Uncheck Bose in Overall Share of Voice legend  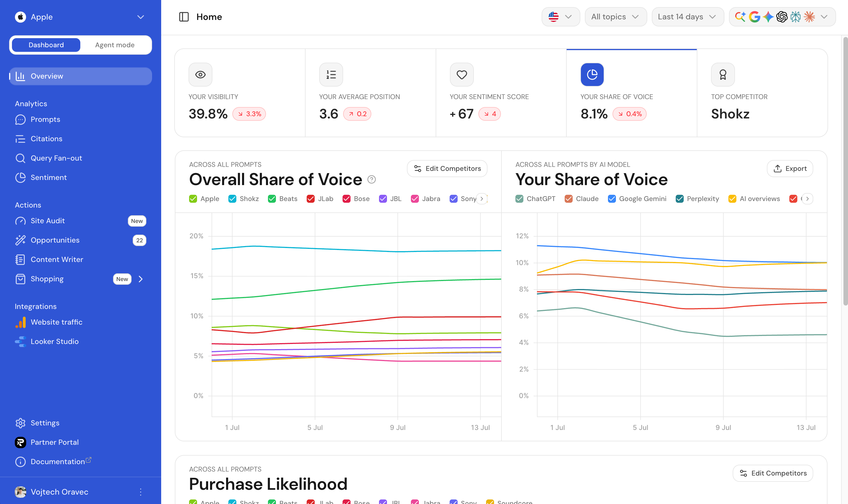(x=346, y=199)
